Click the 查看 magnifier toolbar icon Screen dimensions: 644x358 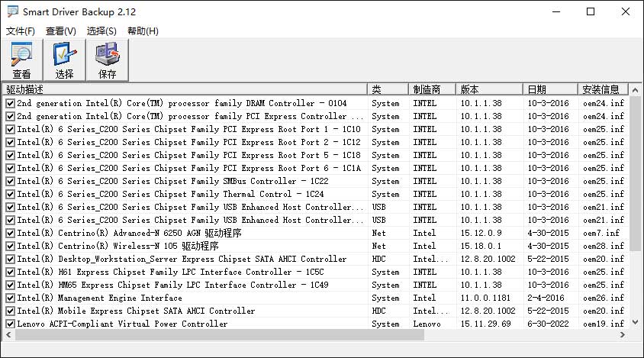click(22, 60)
